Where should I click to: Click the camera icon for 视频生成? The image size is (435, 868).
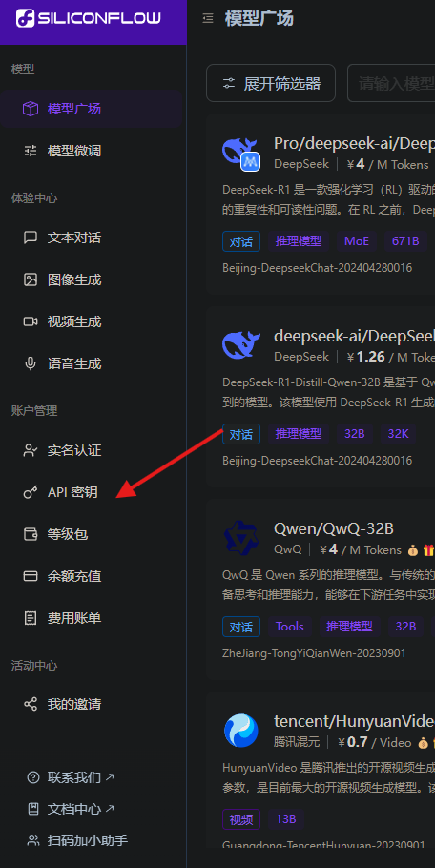[x=31, y=321]
